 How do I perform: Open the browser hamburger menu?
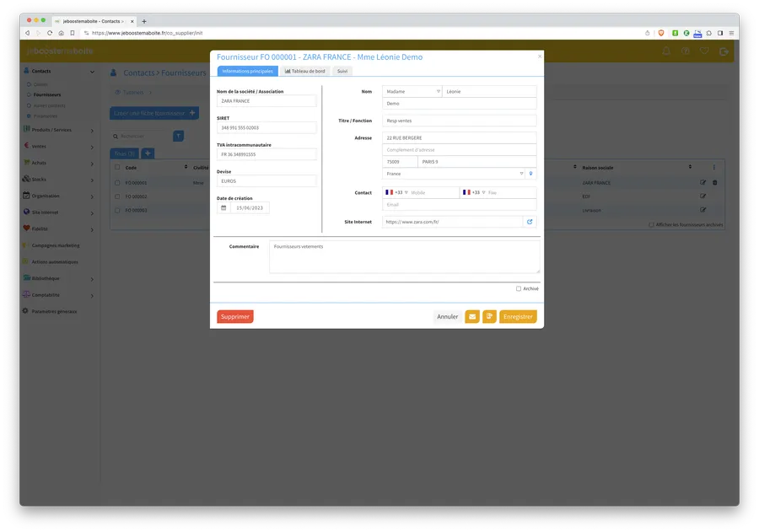731,33
